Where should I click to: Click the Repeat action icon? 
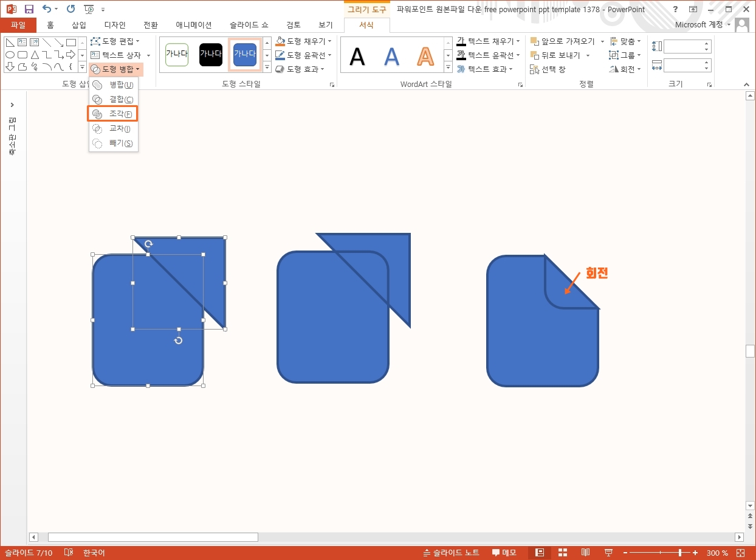(x=70, y=9)
